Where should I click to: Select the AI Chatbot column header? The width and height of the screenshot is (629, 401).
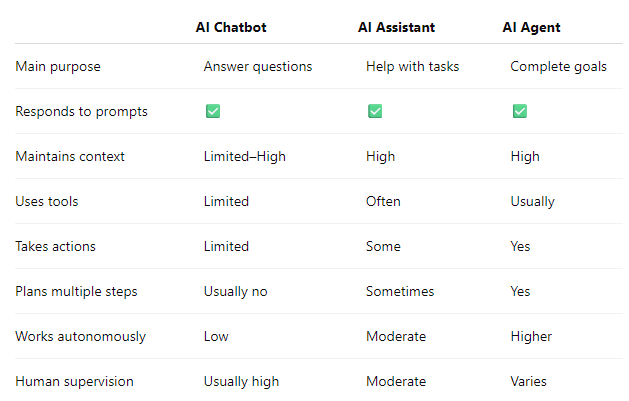tap(231, 27)
